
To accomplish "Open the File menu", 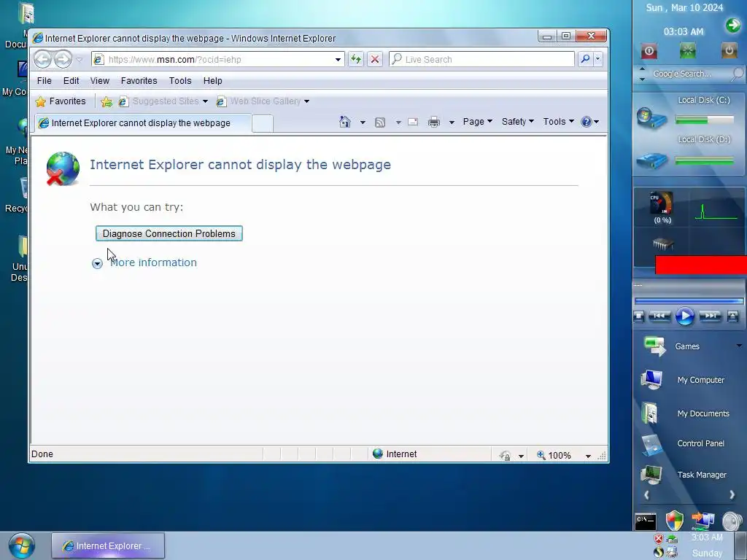I will 44,80.
